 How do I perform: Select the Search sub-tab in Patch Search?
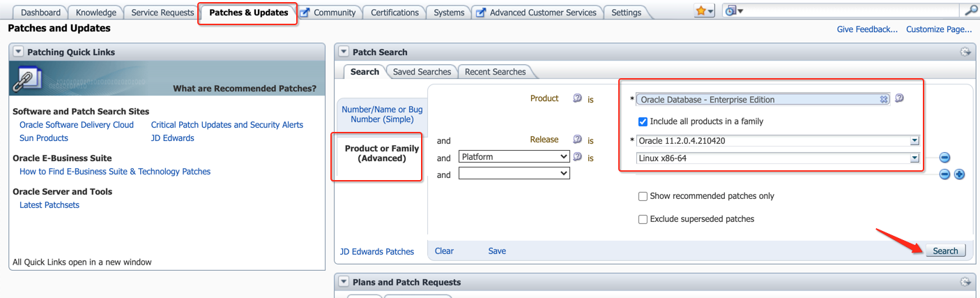365,72
